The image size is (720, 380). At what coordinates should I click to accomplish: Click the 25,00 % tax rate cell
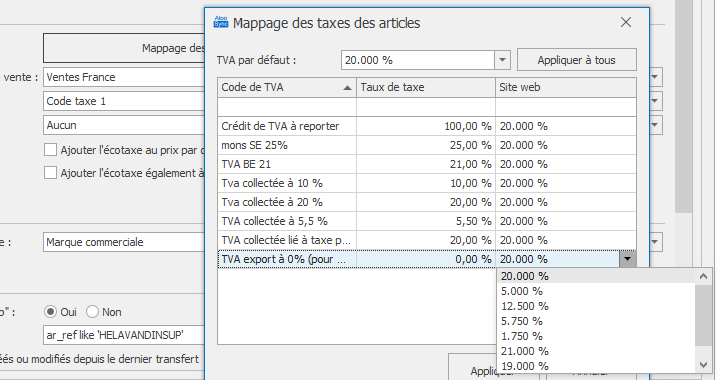click(426, 145)
